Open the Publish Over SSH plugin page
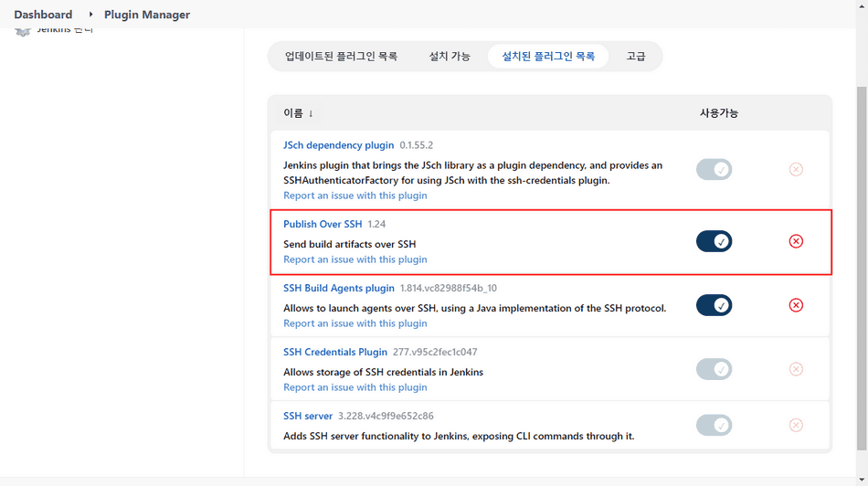The height and width of the screenshot is (486, 868). [x=323, y=224]
